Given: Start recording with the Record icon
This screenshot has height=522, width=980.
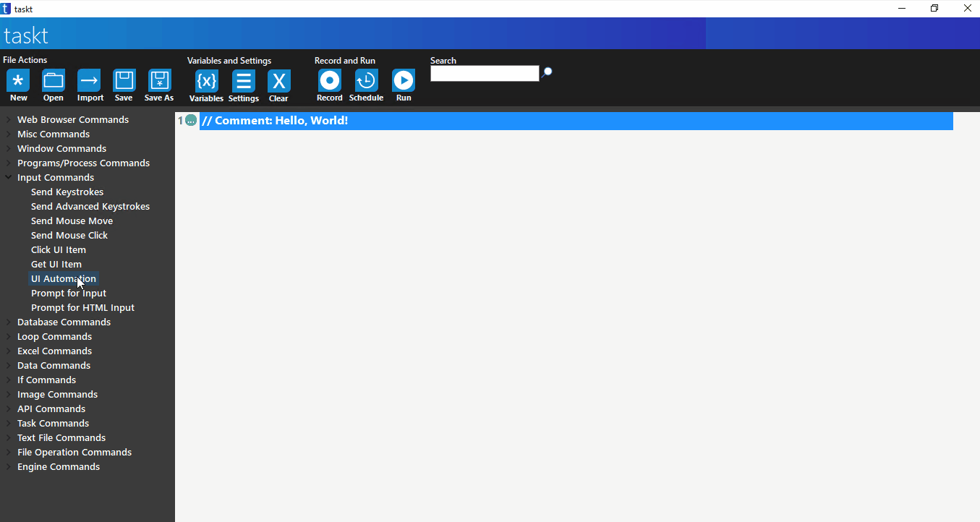Looking at the screenshot, I should coord(329,80).
